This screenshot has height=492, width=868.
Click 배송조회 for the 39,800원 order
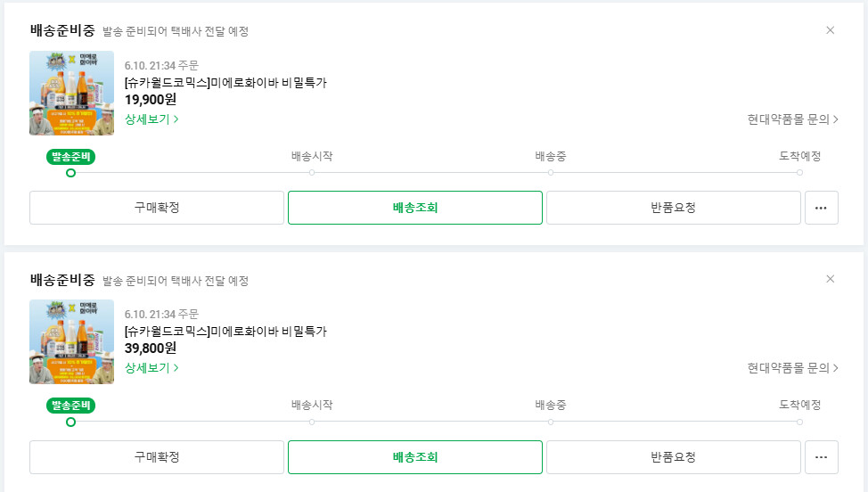point(414,457)
